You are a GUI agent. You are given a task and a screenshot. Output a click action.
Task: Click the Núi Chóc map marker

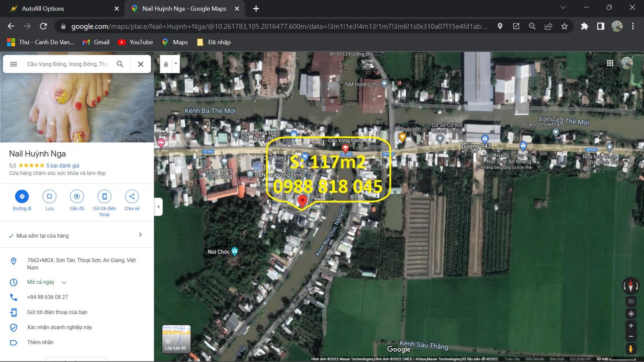[x=235, y=252]
